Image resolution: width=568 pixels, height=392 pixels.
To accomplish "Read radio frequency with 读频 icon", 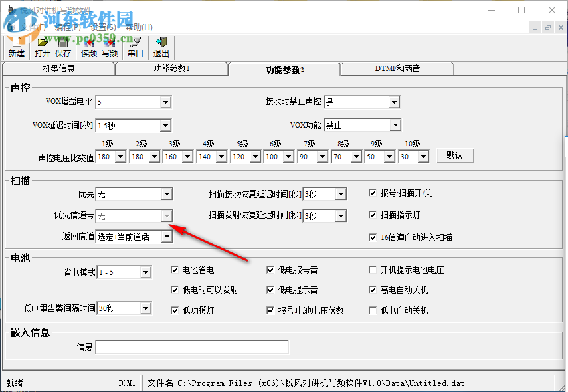I will [89, 47].
